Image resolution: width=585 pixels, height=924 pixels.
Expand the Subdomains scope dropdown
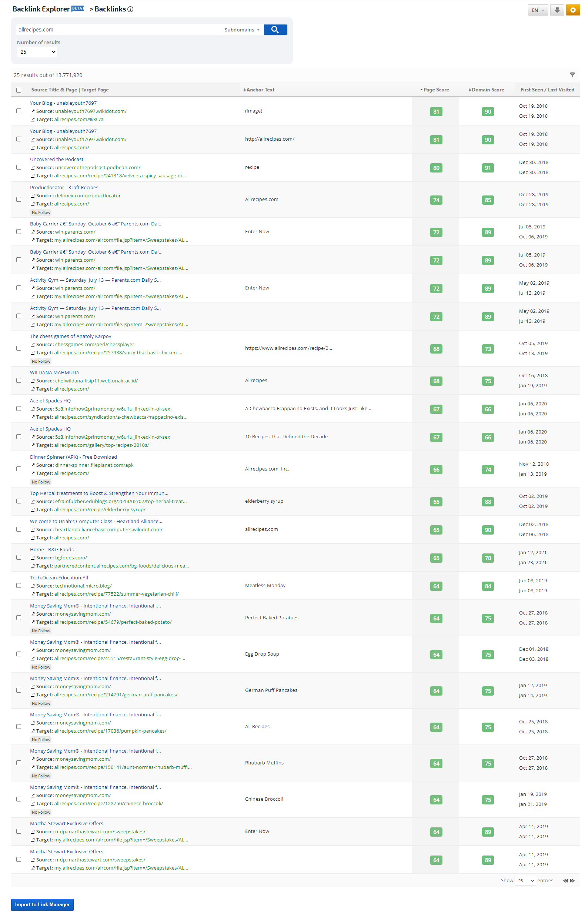242,30
